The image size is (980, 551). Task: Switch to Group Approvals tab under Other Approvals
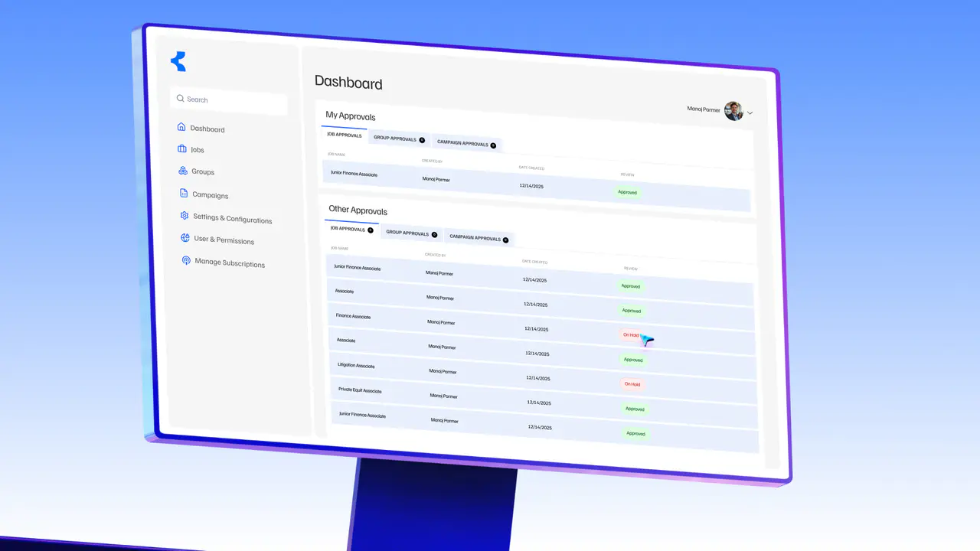(x=412, y=233)
